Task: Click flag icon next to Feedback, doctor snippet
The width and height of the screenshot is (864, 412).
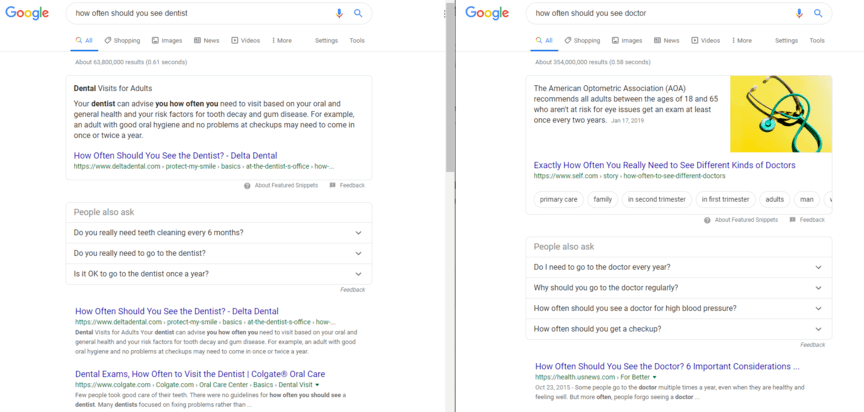Action: [x=792, y=220]
